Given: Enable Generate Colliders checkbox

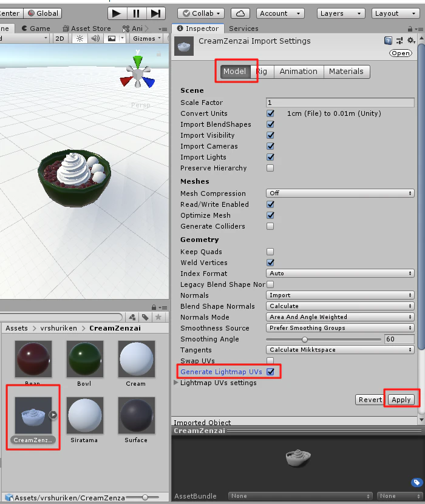Looking at the screenshot, I should click(x=270, y=226).
